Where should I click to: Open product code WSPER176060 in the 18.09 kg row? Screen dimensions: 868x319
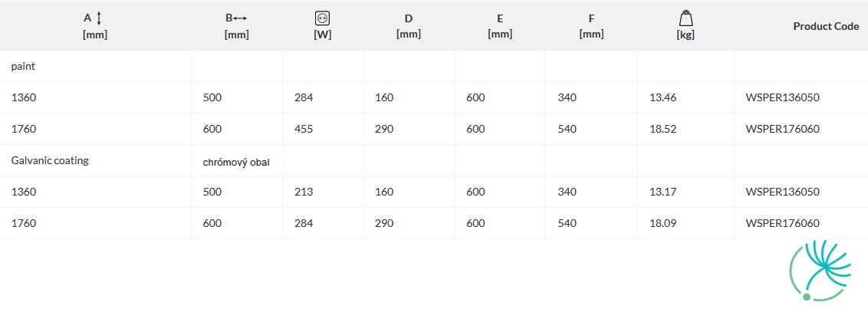[783, 223]
